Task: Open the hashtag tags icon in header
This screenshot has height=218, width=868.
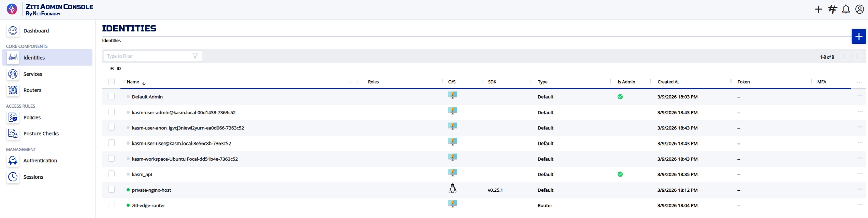Action: 833,9
